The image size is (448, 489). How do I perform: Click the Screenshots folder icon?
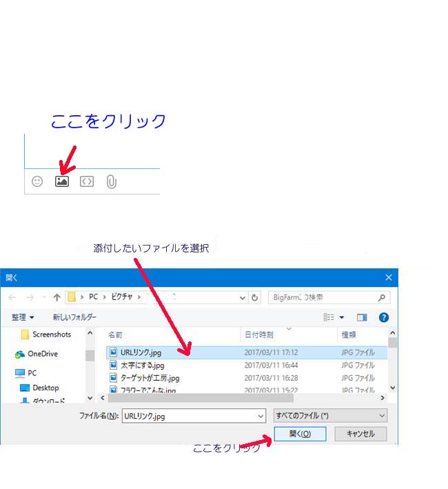tap(25, 335)
